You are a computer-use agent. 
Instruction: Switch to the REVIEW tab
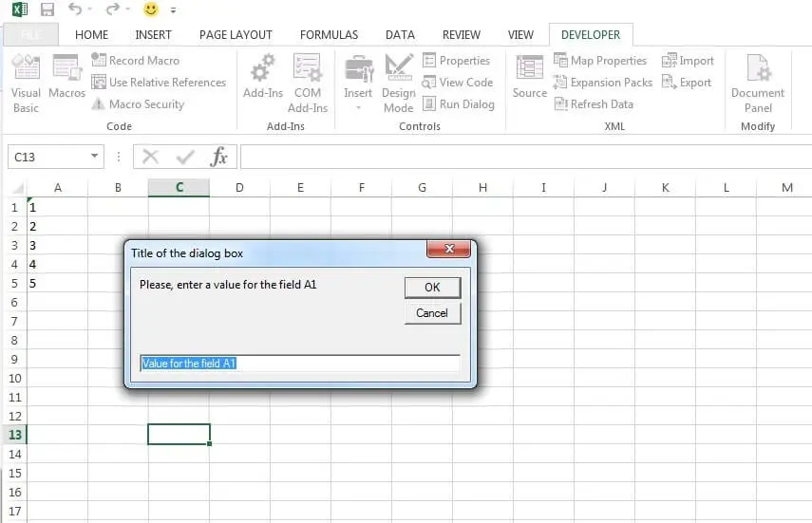(461, 35)
